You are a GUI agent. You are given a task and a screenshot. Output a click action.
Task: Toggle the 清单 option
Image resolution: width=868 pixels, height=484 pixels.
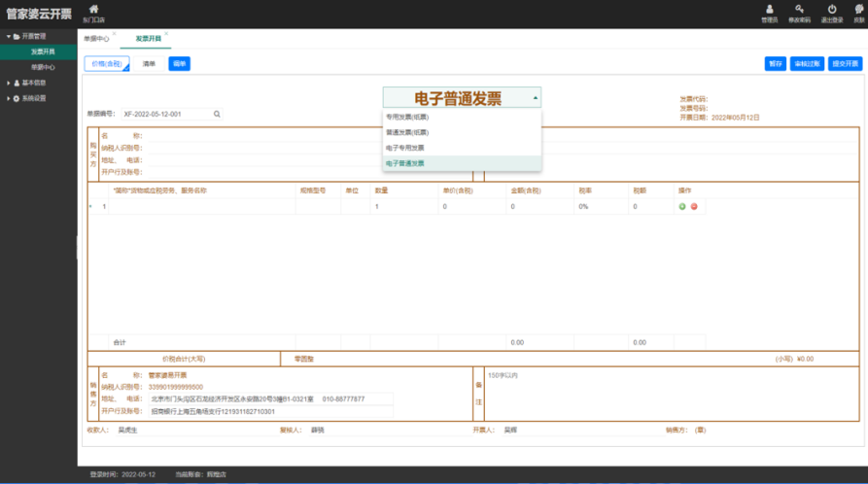(149, 63)
